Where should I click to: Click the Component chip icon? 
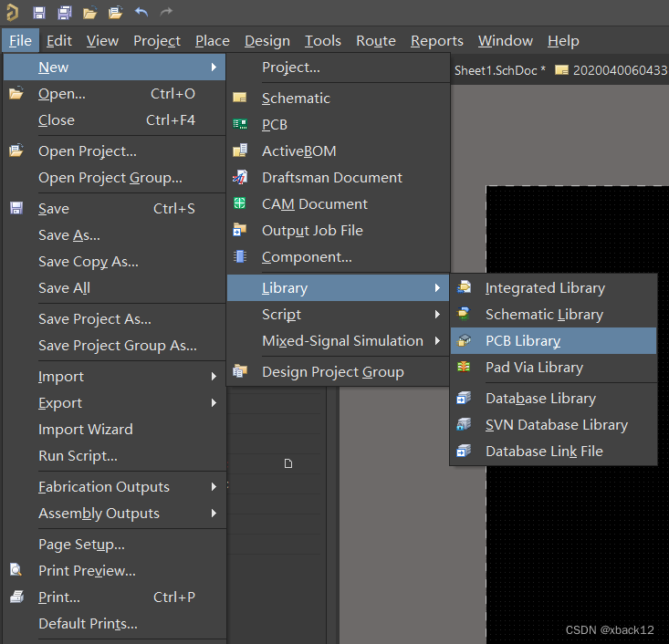pos(240,256)
